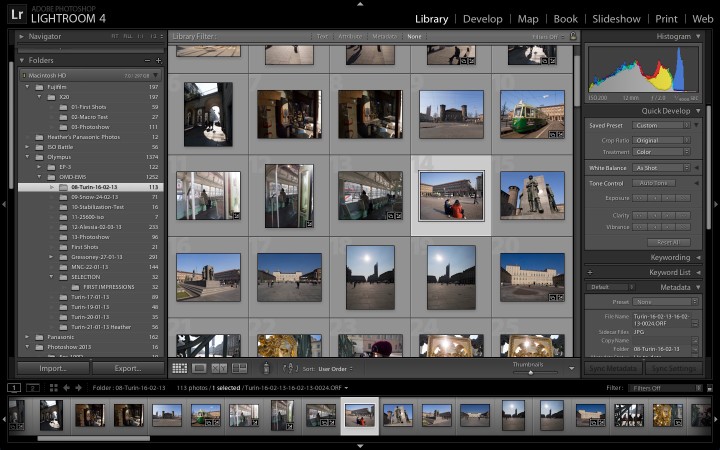Image resolution: width=720 pixels, height=450 pixels.
Task: Click the painter spray can tool
Action: tap(266, 369)
